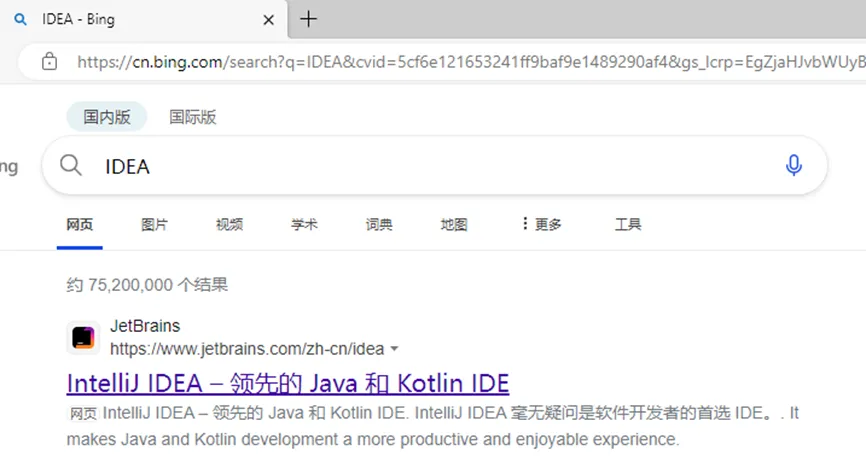Expand arrow next to jetbrains.com URL

(394, 350)
